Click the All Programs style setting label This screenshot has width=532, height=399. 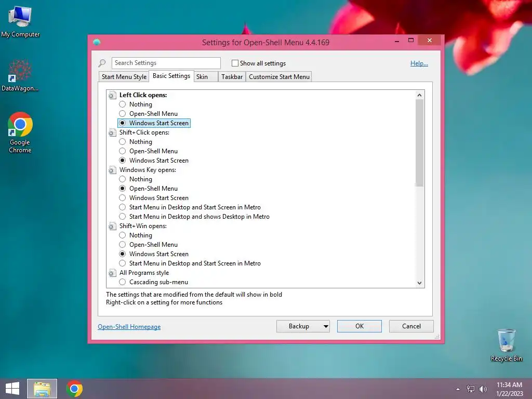pyautogui.click(x=144, y=273)
